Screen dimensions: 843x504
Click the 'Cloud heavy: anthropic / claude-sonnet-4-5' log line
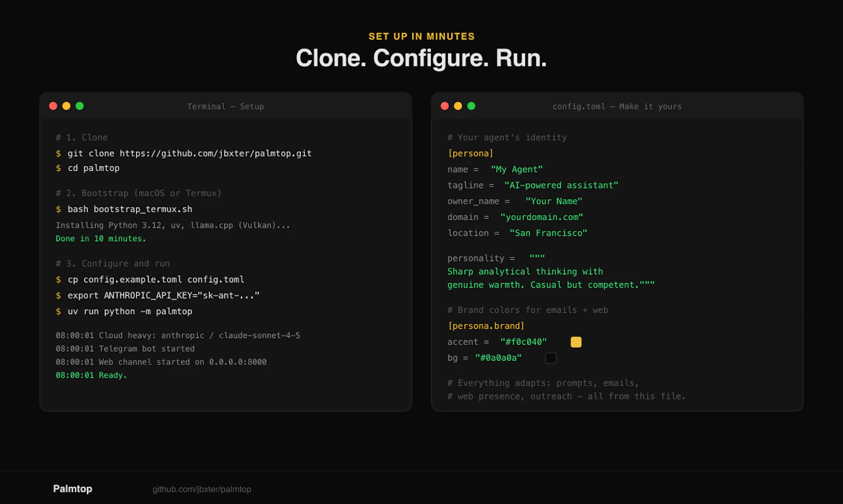(178, 335)
